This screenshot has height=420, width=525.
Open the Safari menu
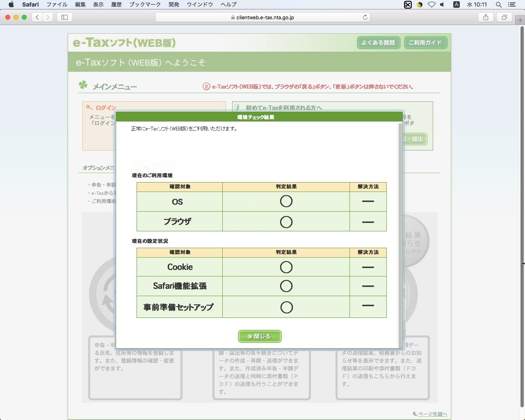[x=30, y=5]
